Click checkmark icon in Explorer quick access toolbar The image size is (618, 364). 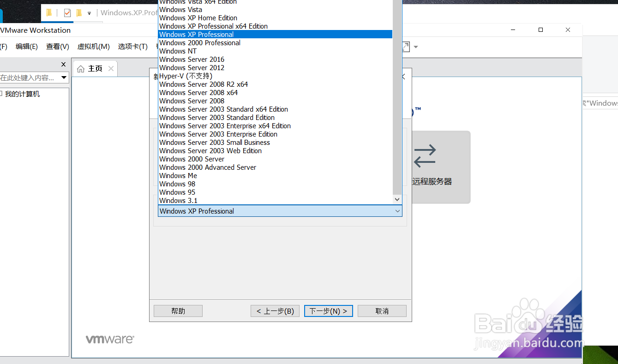(x=67, y=13)
